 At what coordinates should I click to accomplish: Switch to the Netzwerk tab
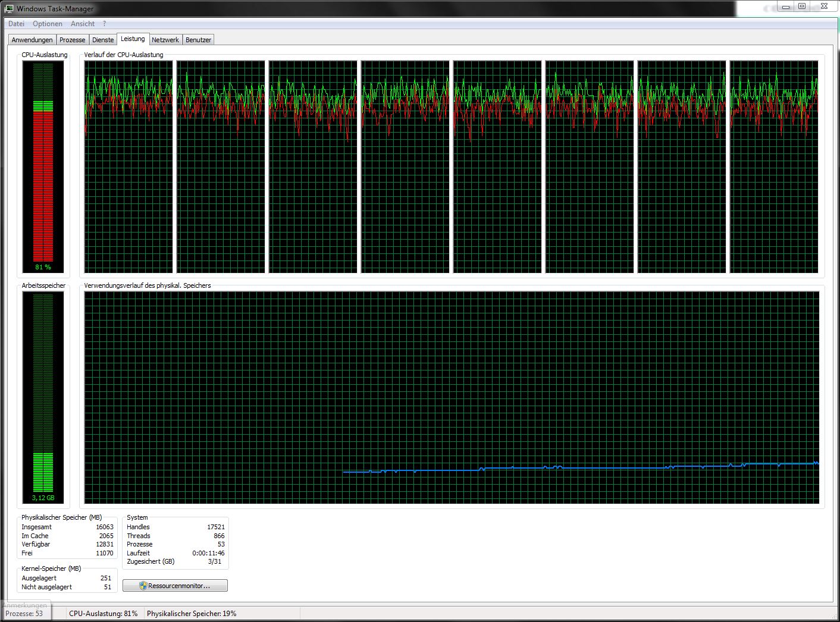[x=165, y=40]
